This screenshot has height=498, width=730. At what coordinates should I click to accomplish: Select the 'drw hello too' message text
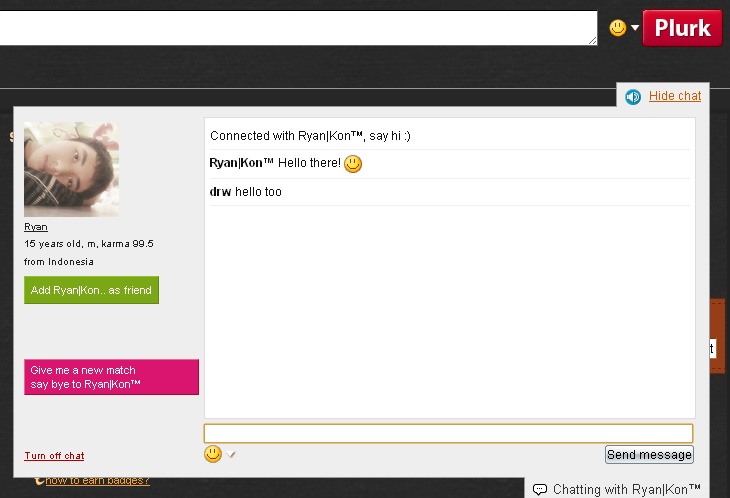(x=245, y=192)
